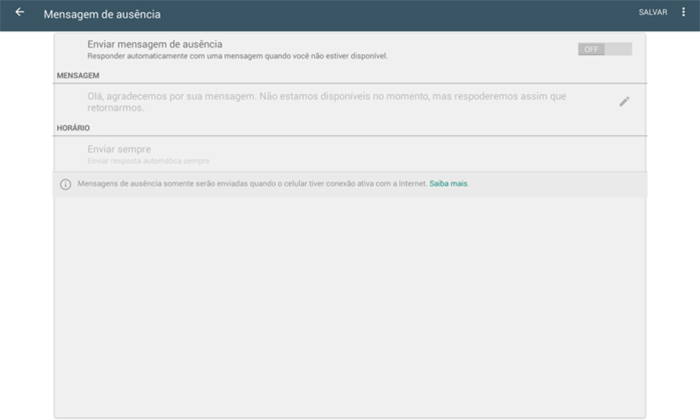Click the MENSAGEM section header

(x=79, y=75)
